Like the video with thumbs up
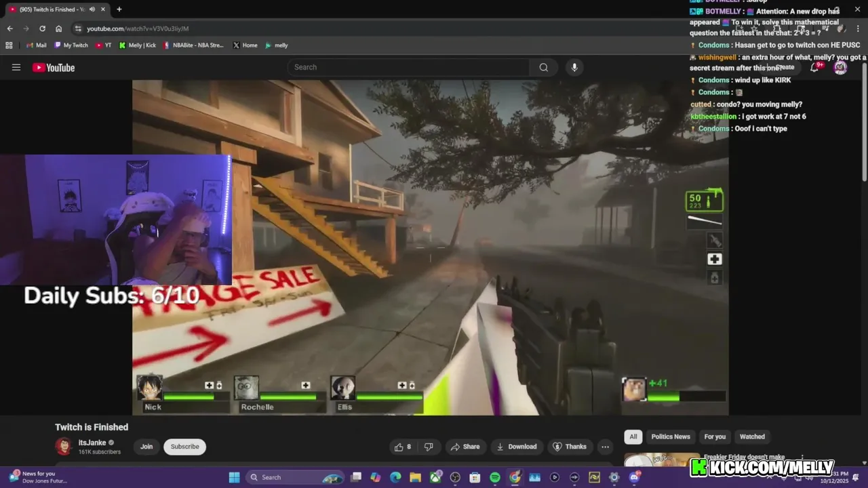868x488 pixels. (402, 447)
